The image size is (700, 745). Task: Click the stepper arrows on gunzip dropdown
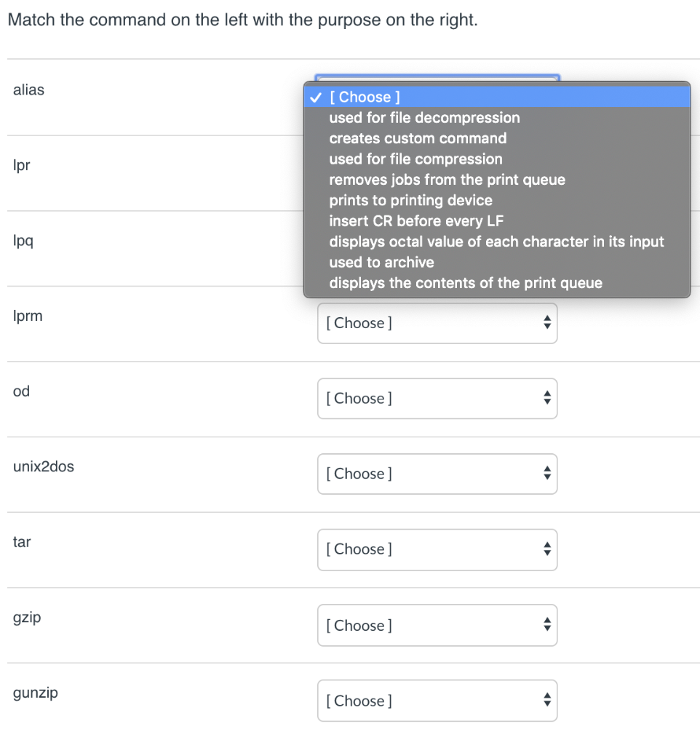click(x=547, y=701)
